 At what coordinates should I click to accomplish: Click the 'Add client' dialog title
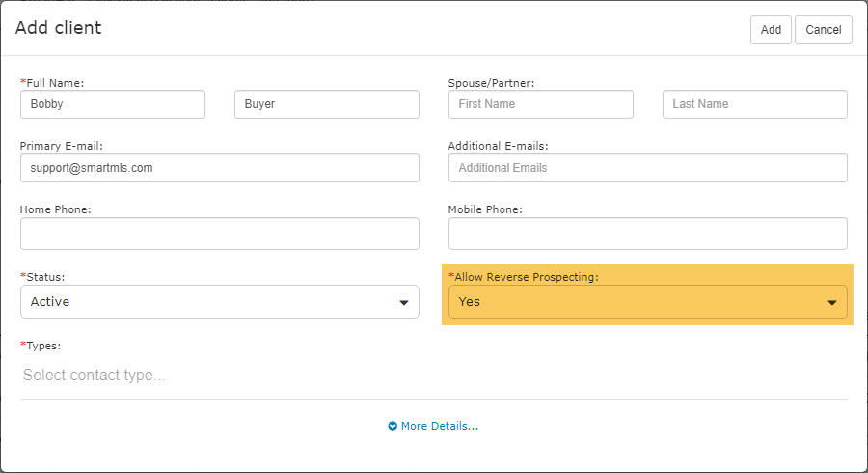tap(58, 28)
